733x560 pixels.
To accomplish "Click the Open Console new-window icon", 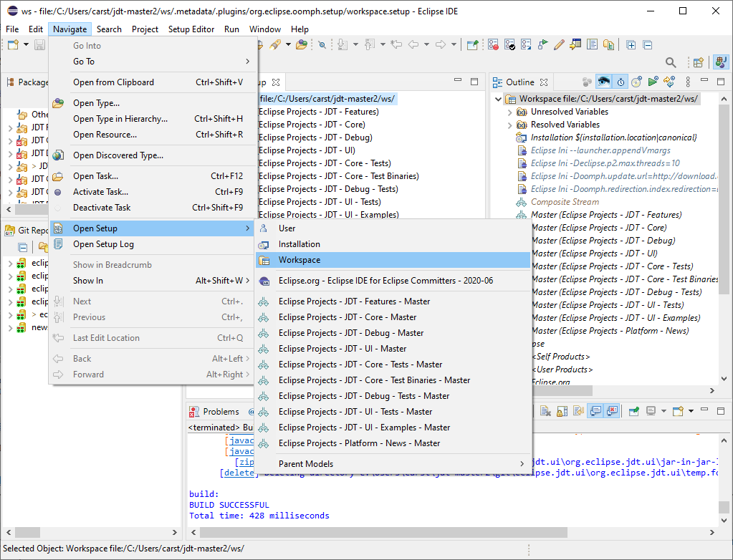I will pyautogui.click(x=677, y=411).
